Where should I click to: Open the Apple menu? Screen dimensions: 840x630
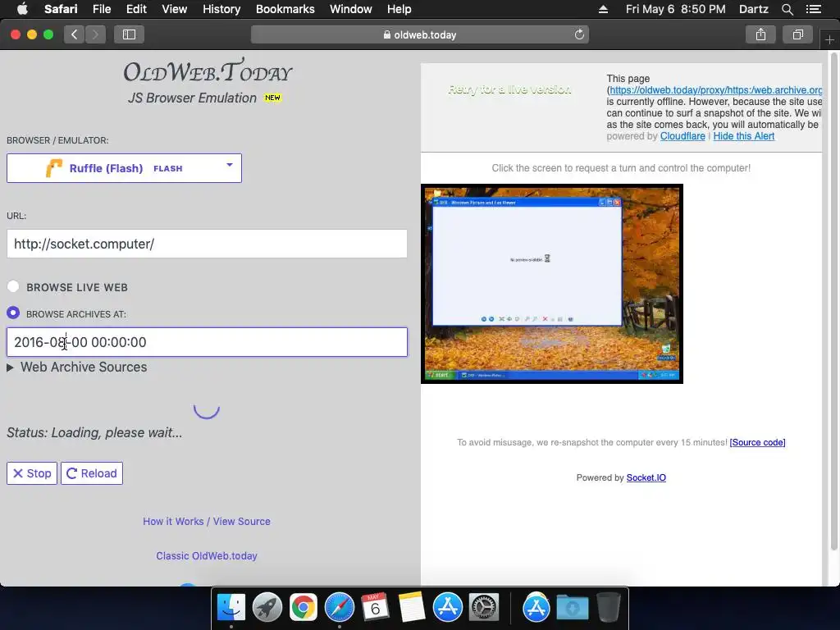coord(22,9)
